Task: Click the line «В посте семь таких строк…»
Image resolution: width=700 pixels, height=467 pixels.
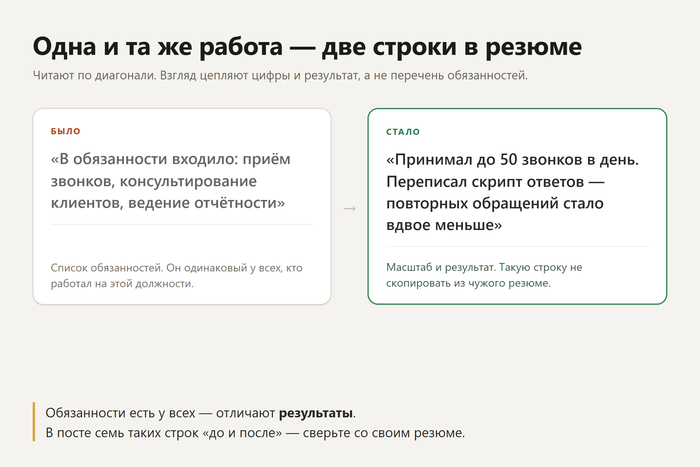Action: click(255, 433)
